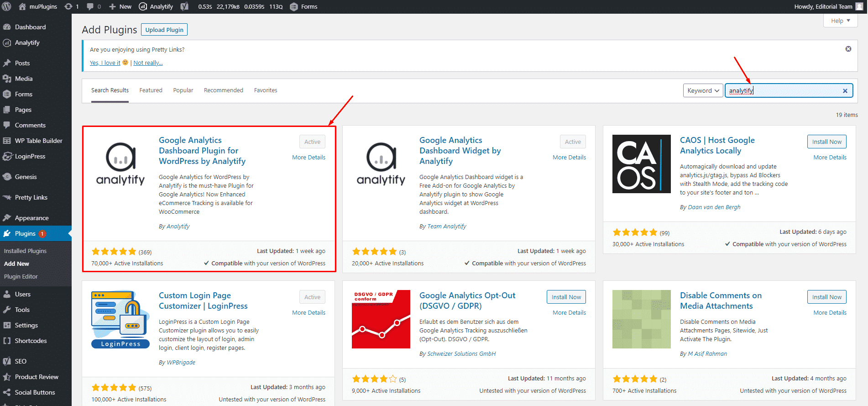The image size is (868, 406).
Task: Click the LoginPress plugin thumbnail
Action: pos(120,319)
